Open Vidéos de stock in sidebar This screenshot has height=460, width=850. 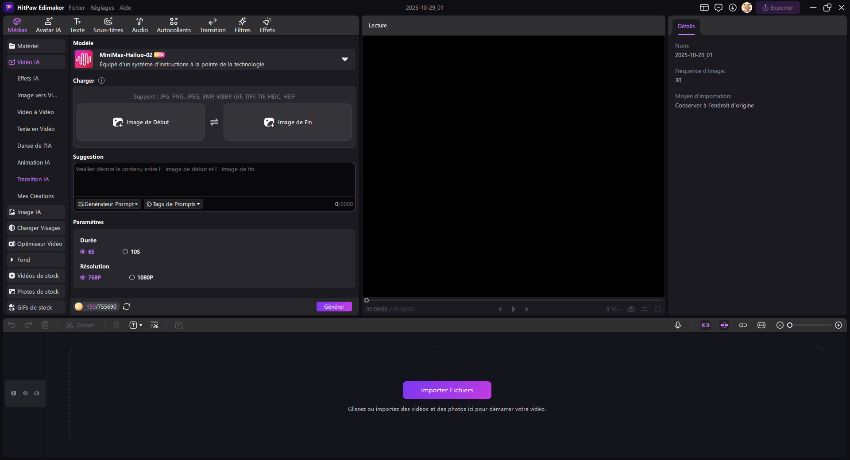click(36, 276)
